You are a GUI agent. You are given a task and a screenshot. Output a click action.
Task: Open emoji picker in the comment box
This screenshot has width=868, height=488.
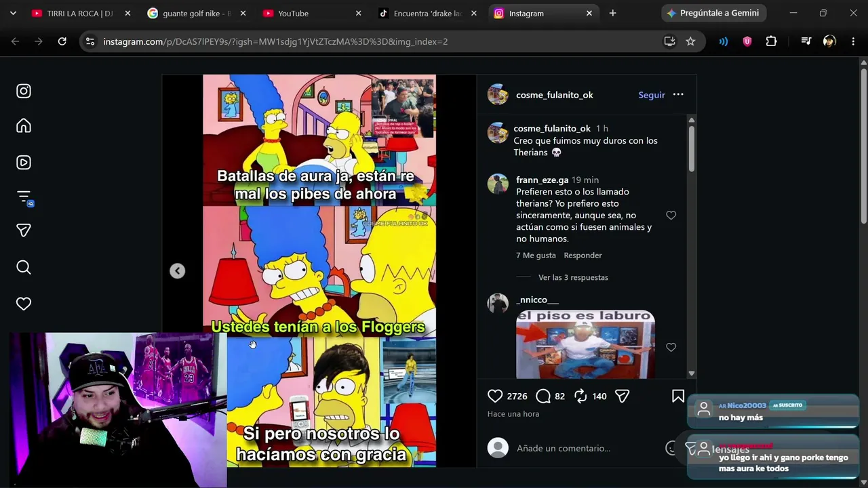coord(671,448)
